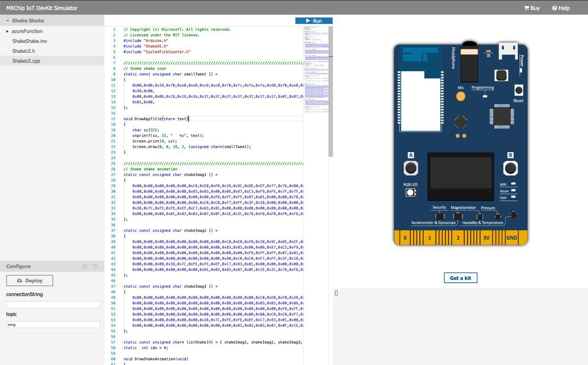This screenshot has width=588, height=365.
Task: Click the output console area
Action: tap(460, 326)
